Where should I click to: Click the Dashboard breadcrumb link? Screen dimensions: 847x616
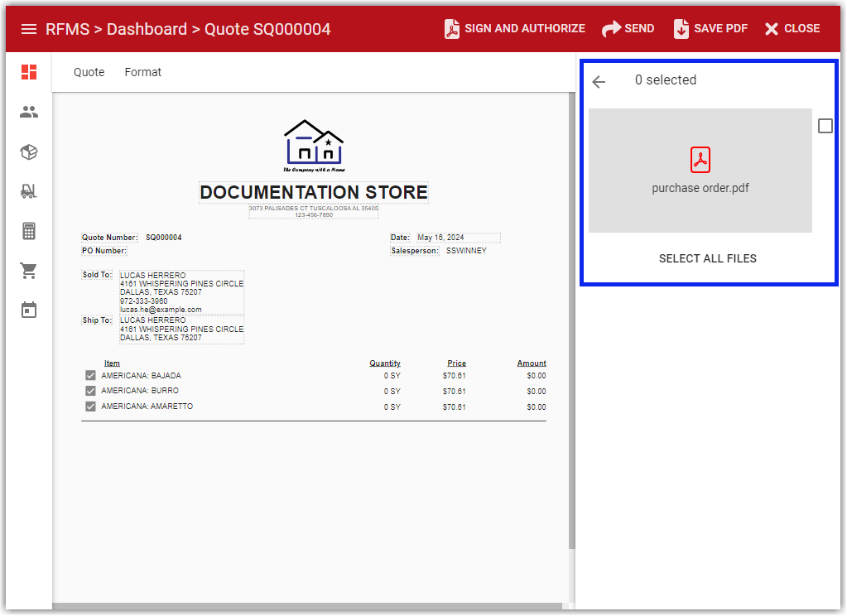(x=147, y=29)
